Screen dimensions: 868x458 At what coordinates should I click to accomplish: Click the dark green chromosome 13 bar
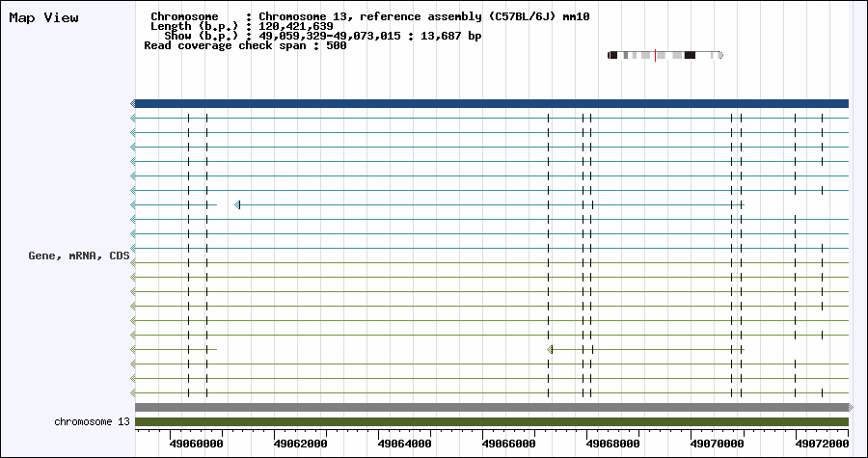point(492,422)
